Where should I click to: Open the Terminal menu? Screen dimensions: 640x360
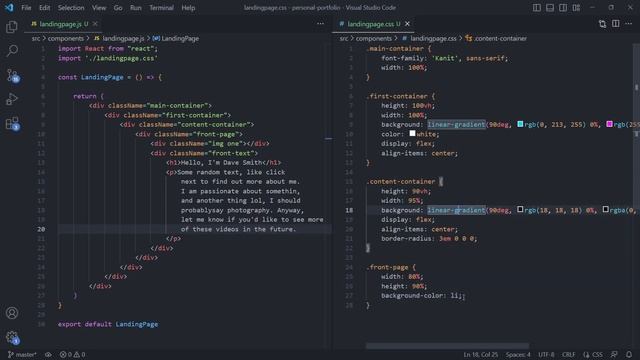[161, 7]
